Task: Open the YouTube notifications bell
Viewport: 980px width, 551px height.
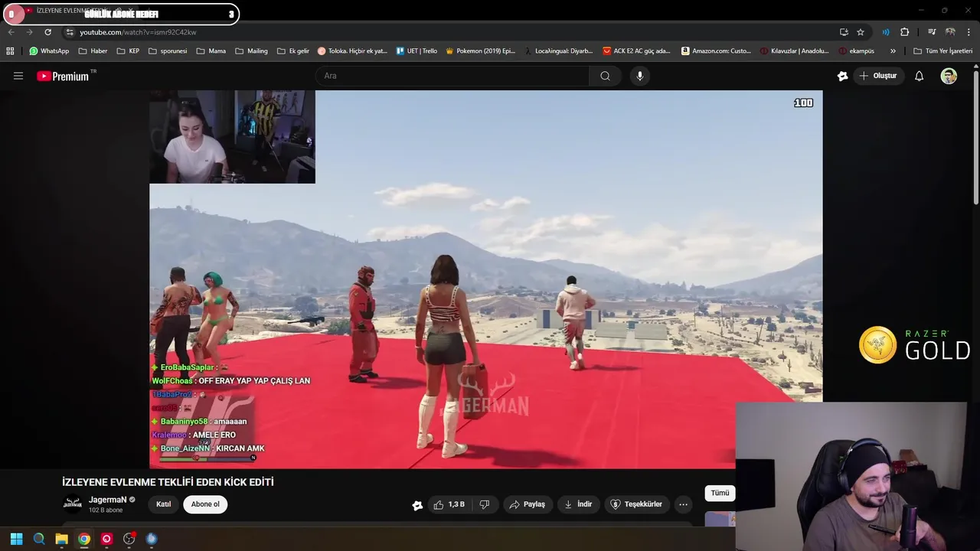Action: coord(919,76)
